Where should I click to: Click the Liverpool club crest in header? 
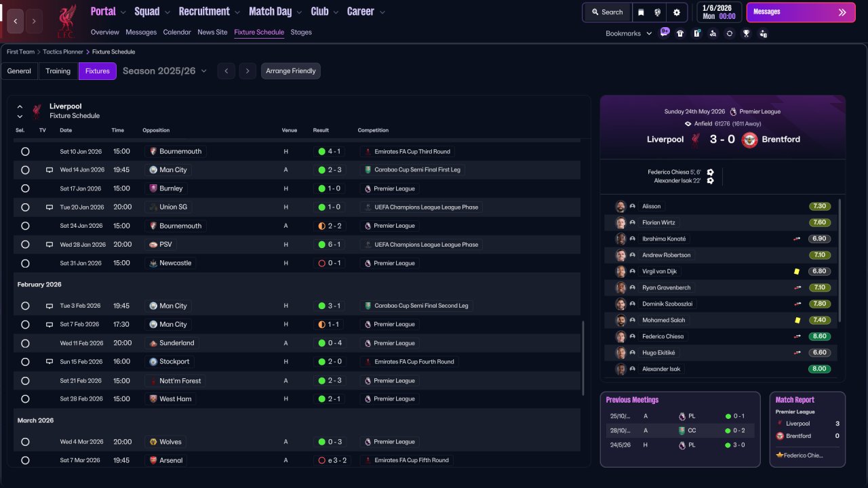click(x=66, y=20)
